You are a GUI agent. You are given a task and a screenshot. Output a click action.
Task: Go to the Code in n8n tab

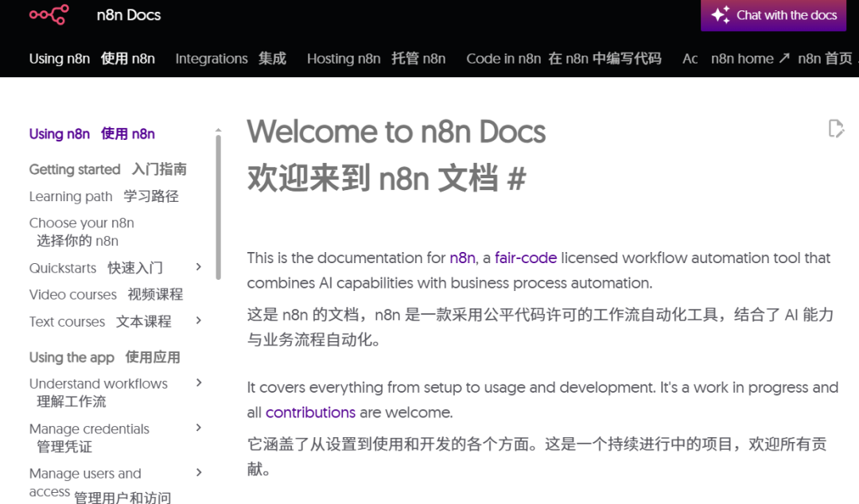point(564,59)
